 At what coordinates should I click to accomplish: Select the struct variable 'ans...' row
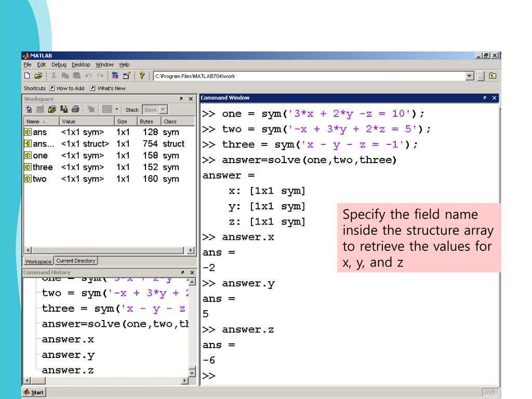(x=109, y=144)
